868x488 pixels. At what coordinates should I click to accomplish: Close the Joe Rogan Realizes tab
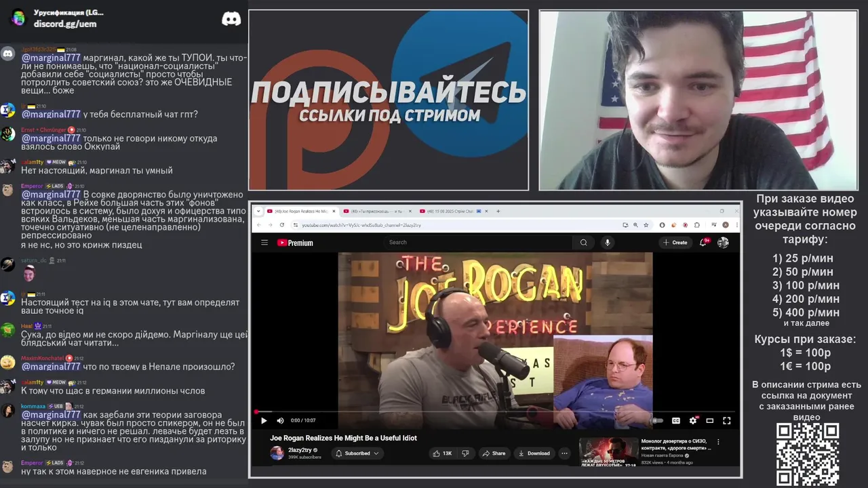tap(334, 211)
